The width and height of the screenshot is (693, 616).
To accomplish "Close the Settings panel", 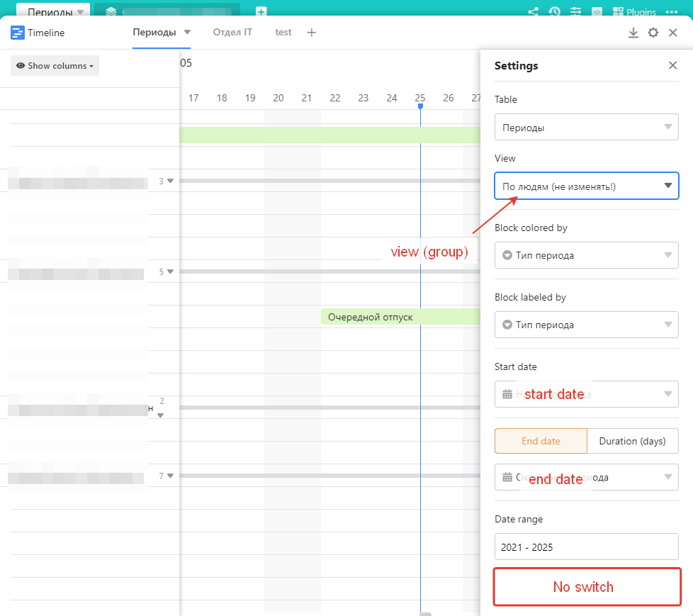I will click(672, 66).
